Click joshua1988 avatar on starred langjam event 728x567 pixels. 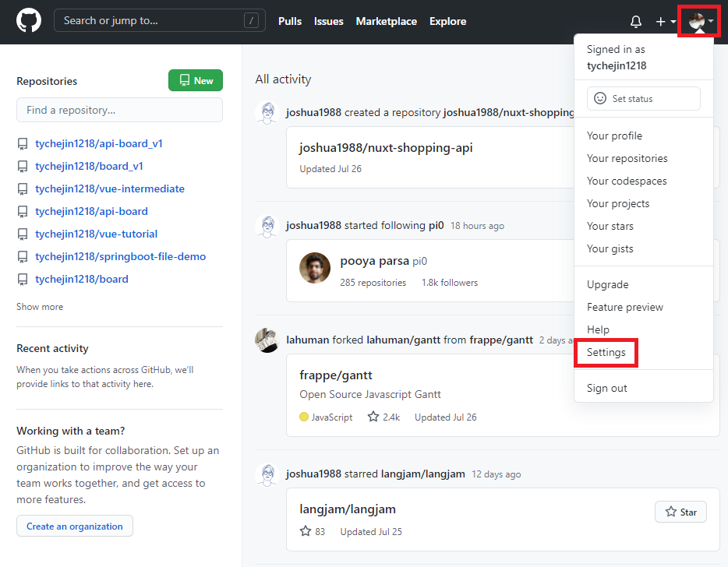(x=267, y=474)
